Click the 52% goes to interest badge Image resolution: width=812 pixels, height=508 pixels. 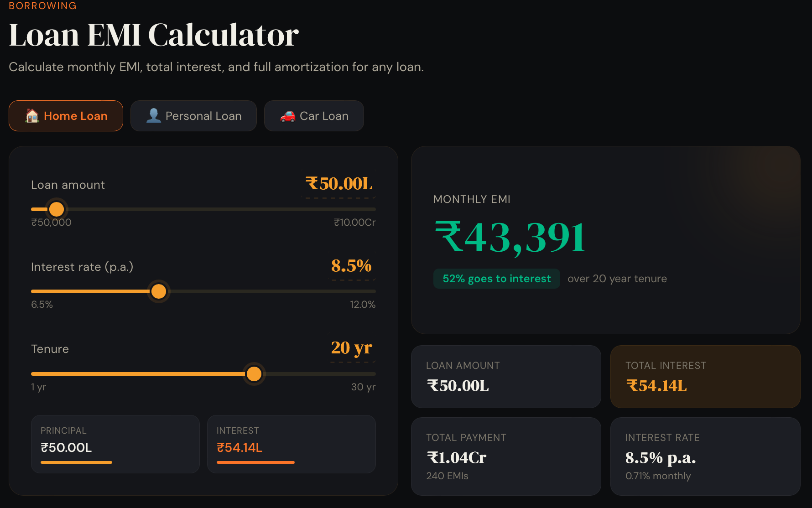pos(496,279)
